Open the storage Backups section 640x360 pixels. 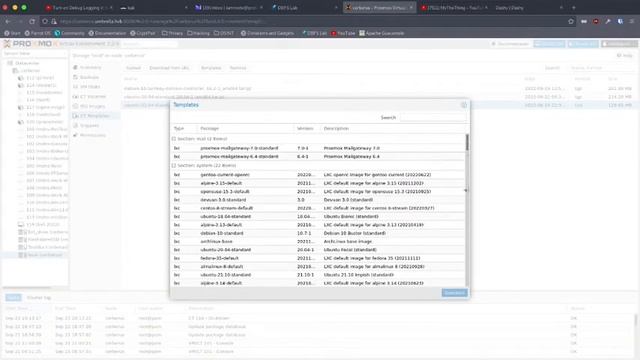tap(86, 77)
